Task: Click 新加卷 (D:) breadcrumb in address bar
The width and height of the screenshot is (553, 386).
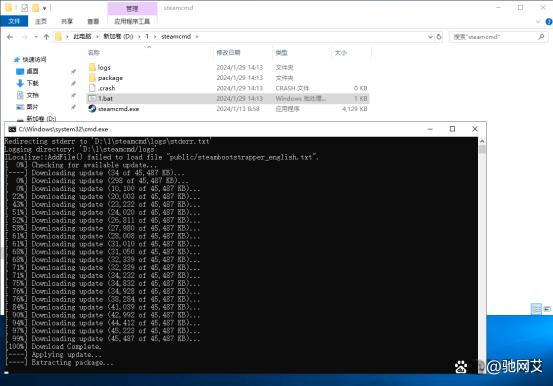Action: point(118,36)
